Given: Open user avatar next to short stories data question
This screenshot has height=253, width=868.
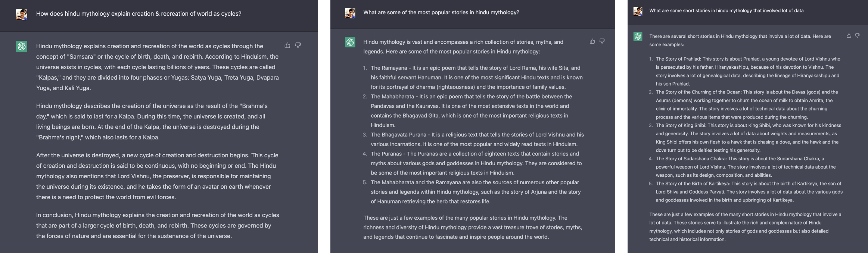Looking at the screenshot, I should point(638,11).
